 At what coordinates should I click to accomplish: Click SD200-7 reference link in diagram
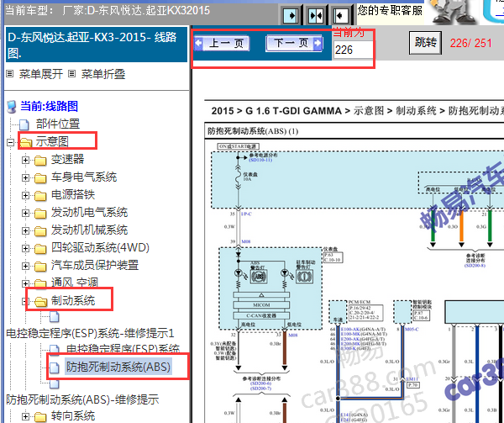[x=260, y=389]
